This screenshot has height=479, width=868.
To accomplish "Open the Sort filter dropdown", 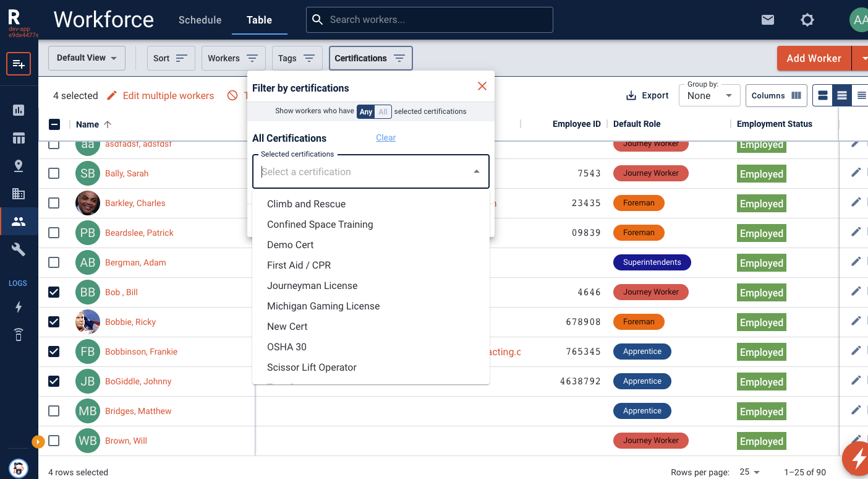I will point(171,58).
